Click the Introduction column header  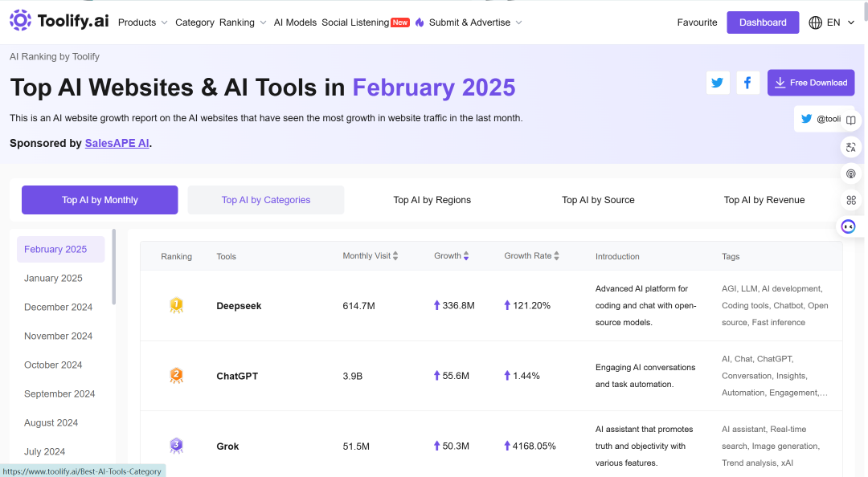[617, 256]
